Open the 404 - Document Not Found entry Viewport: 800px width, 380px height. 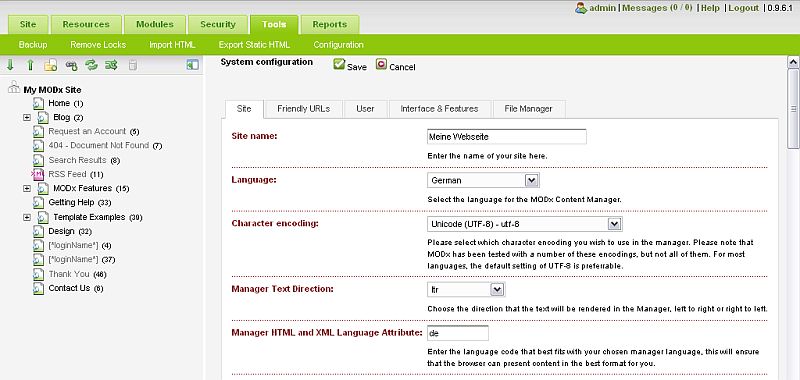(98, 145)
